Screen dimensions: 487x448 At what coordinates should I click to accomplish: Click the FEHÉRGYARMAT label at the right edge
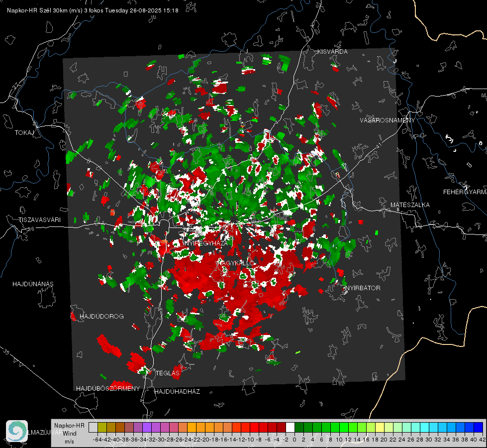(465, 192)
